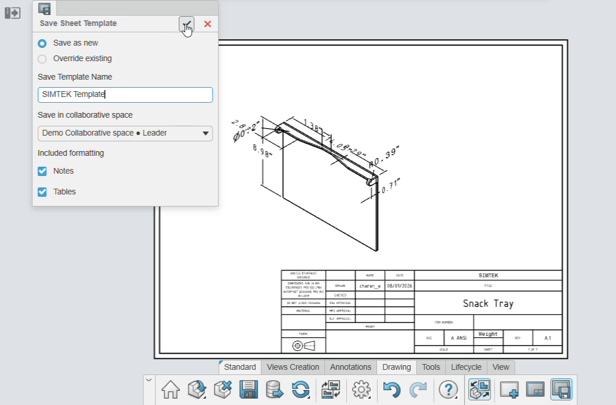Click the Redo arrow icon

click(x=418, y=390)
